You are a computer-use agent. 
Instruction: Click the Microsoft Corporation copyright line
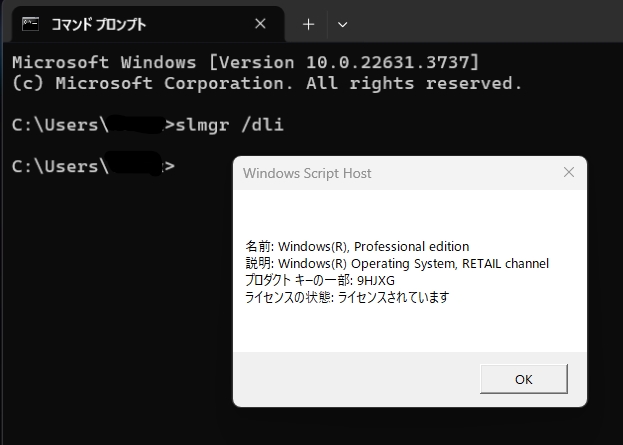(267, 83)
